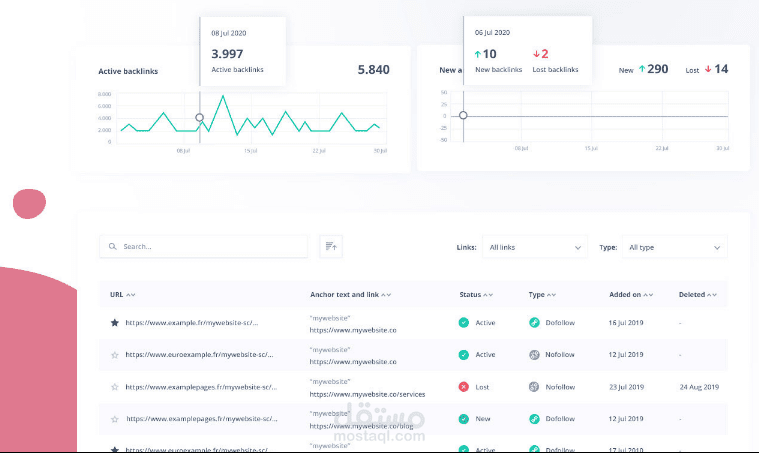Open the Type filter dropdown All type
The image size is (759, 453).
(x=674, y=247)
